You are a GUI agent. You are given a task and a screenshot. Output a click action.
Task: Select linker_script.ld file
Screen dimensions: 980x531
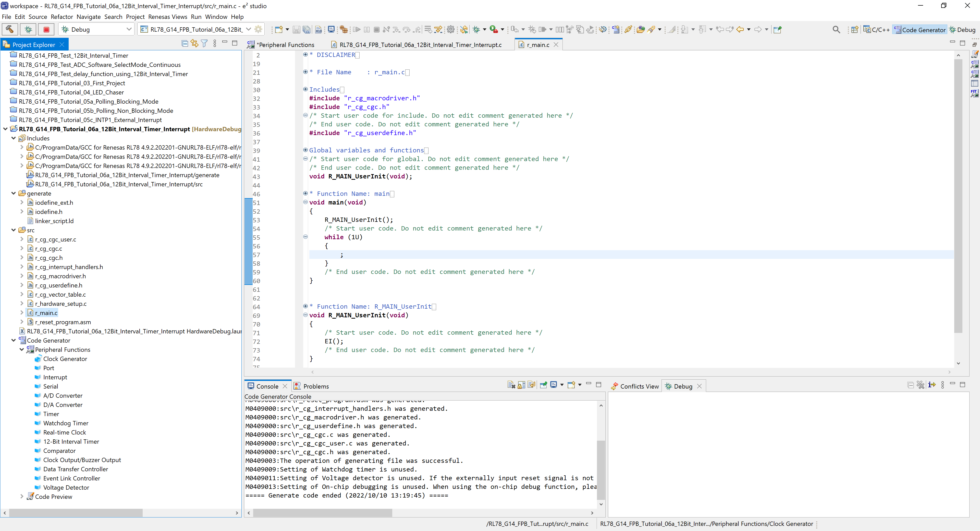54,221
